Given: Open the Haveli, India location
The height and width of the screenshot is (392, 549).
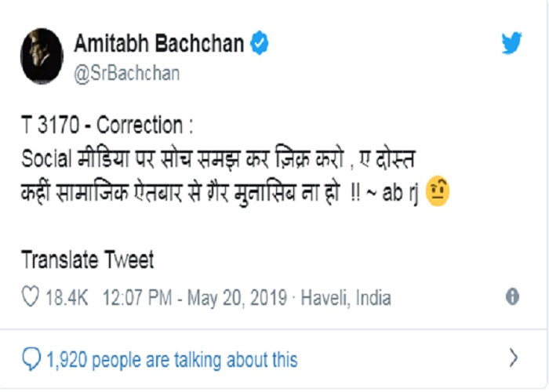Looking at the screenshot, I should pos(346,298).
